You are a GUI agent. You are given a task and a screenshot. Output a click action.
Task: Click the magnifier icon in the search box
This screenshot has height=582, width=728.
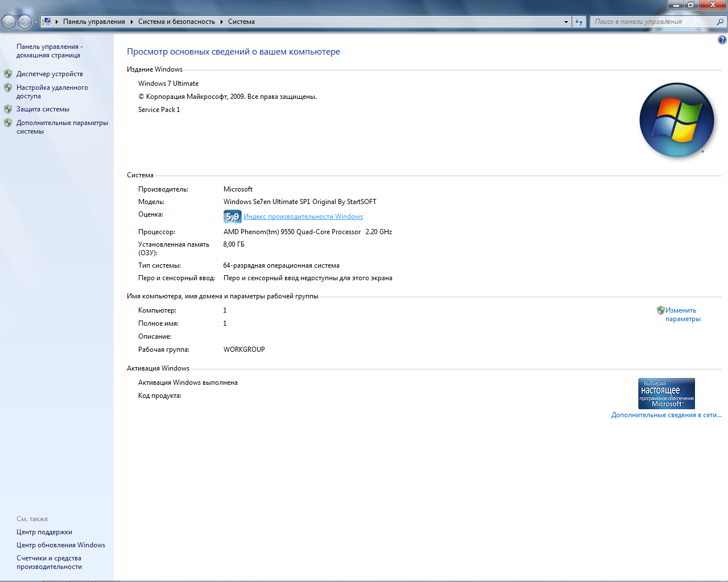tap(720, 22)
